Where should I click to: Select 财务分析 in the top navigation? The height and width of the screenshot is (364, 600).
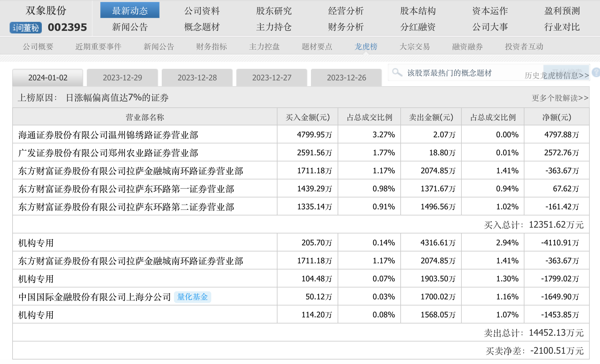click(346, 27)
